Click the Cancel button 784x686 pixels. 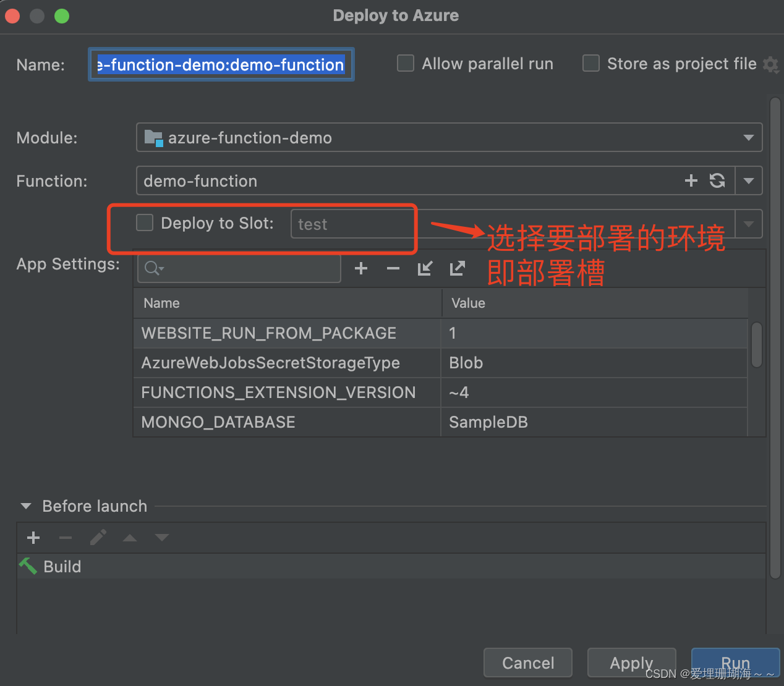click(528, 663)
